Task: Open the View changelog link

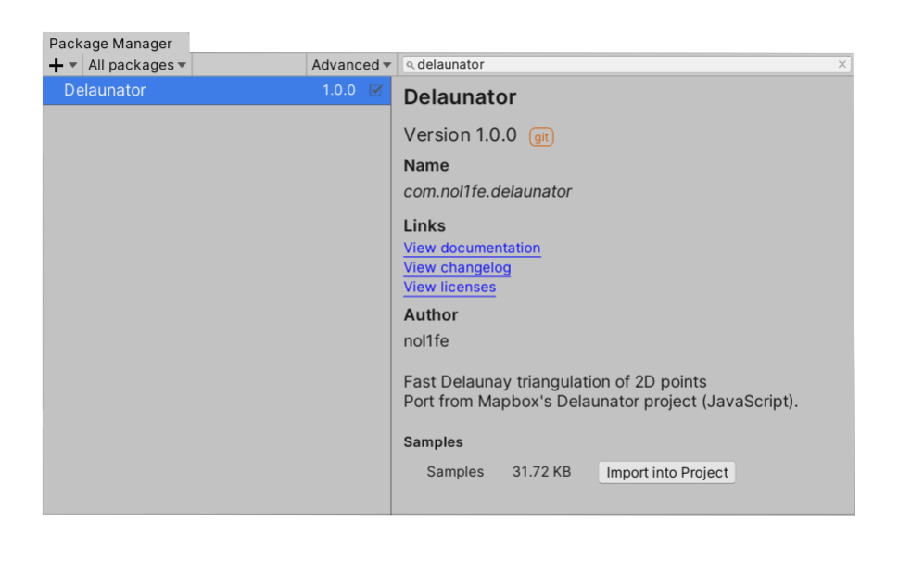Action: 457,268
